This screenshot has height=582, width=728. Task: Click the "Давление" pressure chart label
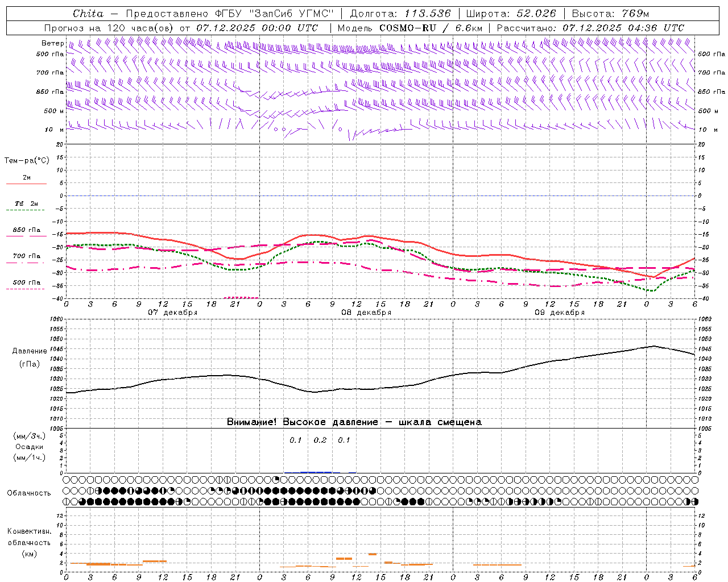pyautogui.click(x=30, y=351)
